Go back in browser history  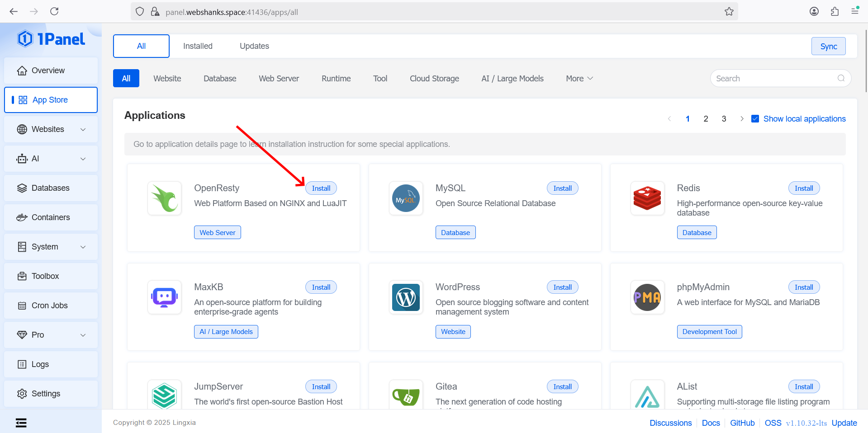point(14,11)
